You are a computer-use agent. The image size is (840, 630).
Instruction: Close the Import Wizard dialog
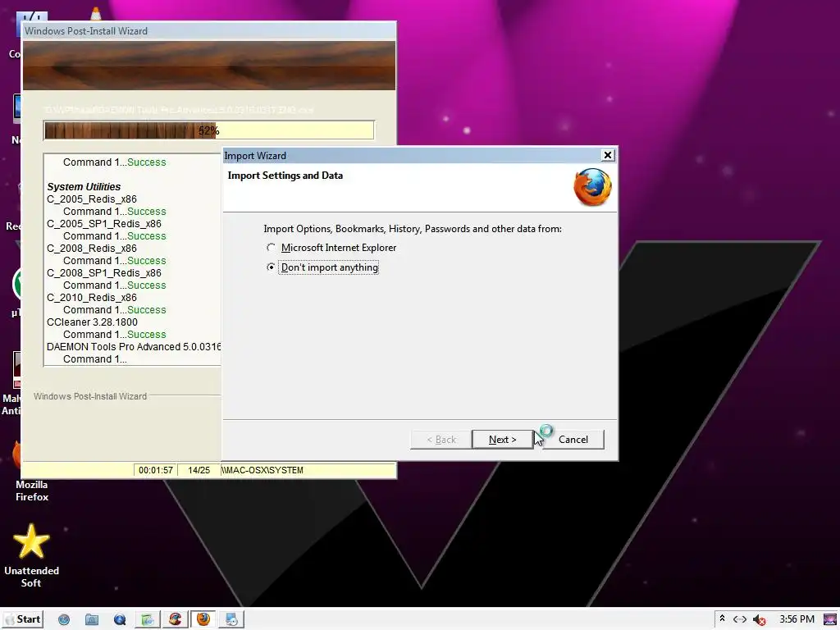pyautogui.click(x=608, y=155)
